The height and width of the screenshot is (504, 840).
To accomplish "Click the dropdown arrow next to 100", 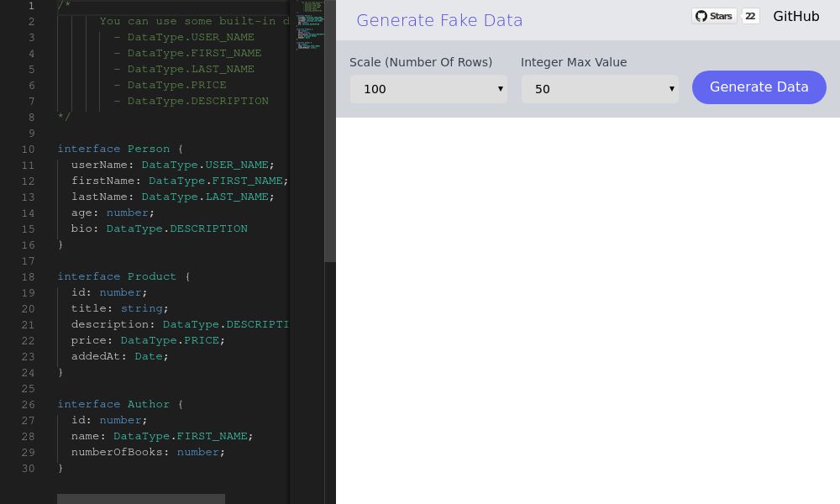I will click(500, 88).
